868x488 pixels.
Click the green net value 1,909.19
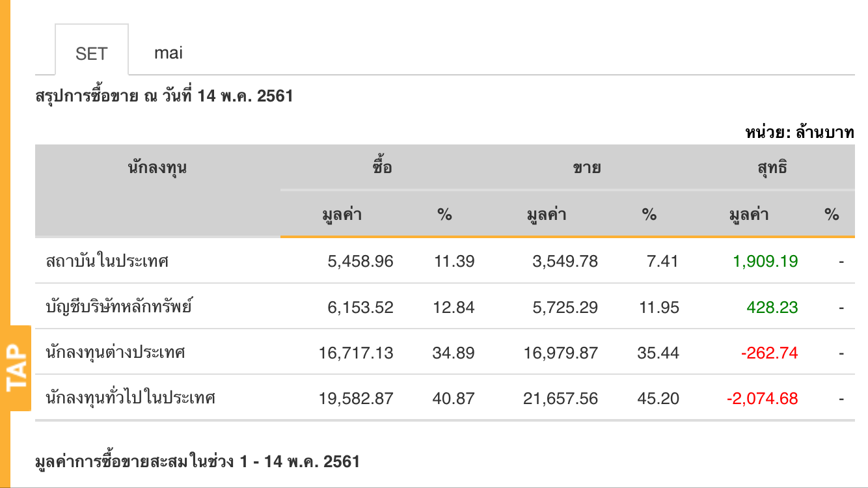click(x=765, y=262)
